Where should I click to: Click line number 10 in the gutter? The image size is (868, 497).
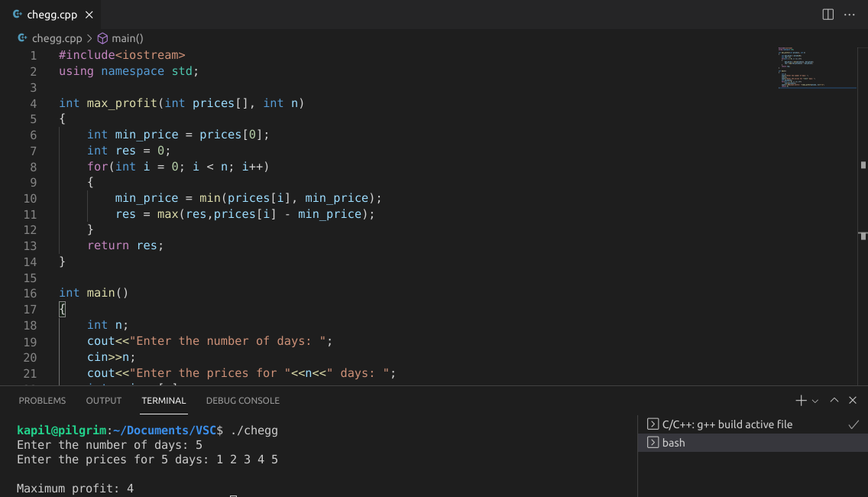tap(30, 198)
